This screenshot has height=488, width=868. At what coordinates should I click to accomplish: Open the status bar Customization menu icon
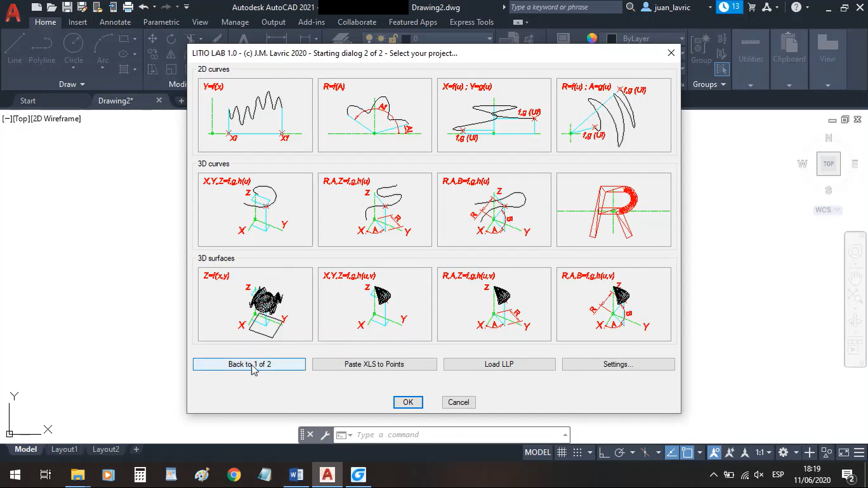coord(858,452)
